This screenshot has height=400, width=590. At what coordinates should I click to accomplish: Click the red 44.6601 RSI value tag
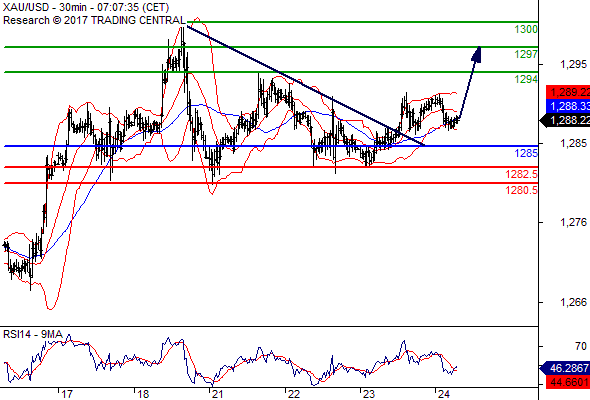[x=568, y=382]
